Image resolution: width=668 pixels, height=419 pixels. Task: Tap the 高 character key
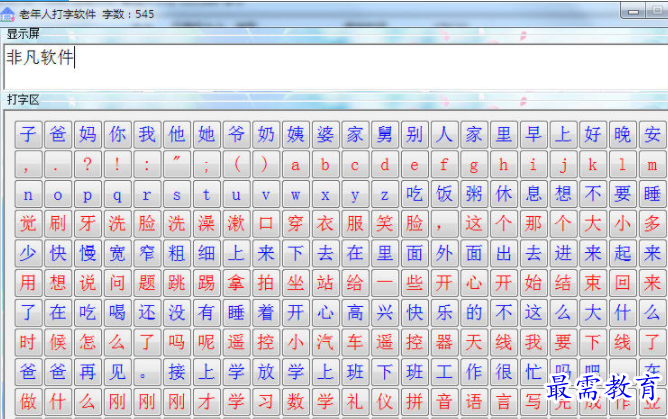(355, 313)
